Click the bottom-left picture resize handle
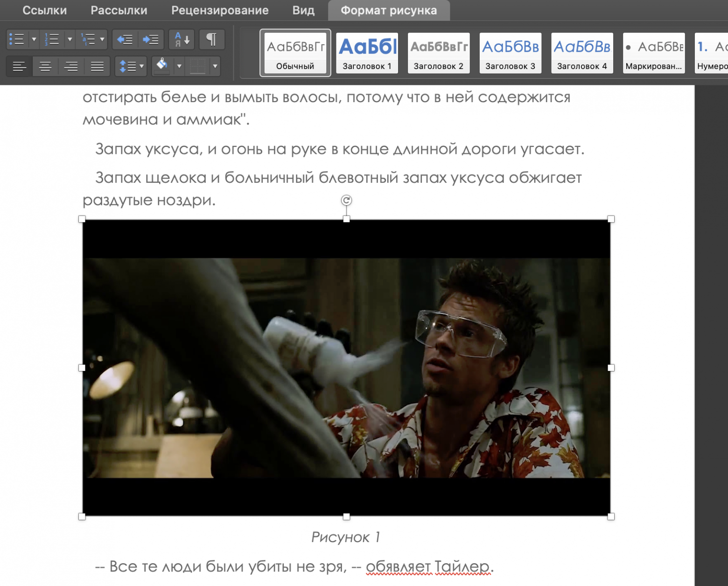 [82, 516]
